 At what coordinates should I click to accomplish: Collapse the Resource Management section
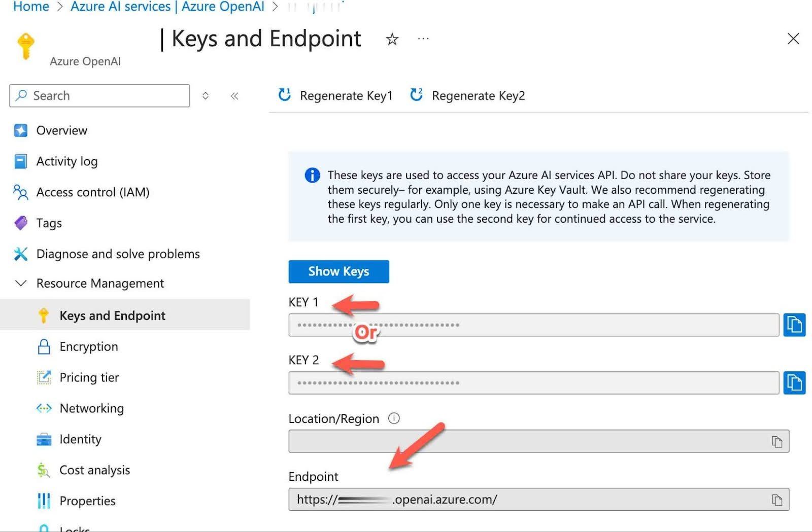click(21, 283)
